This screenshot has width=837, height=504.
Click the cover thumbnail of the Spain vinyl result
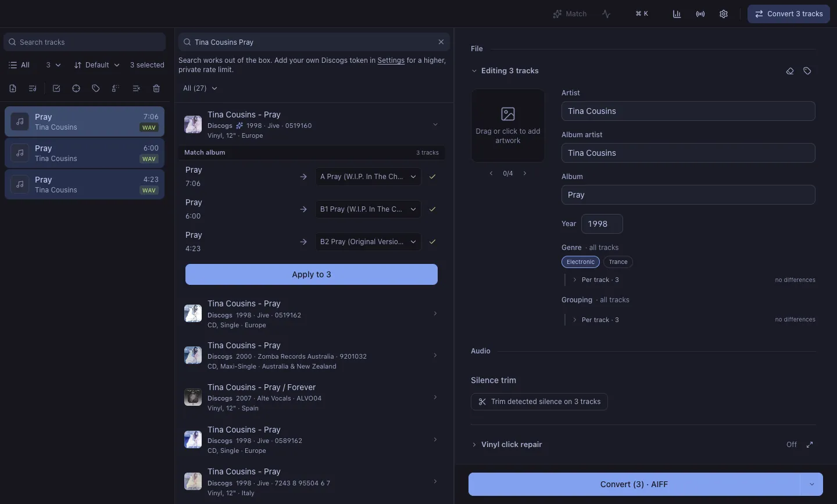click(x=193, y=397)
